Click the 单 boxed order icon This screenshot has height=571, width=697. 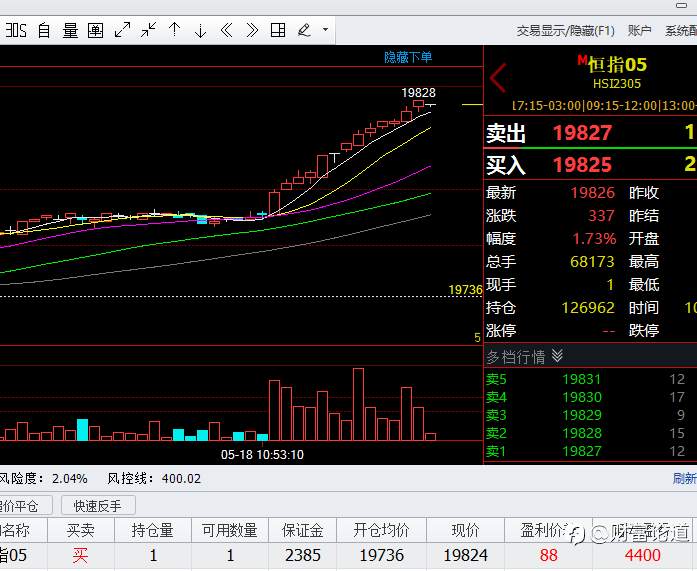coord(96,30)
